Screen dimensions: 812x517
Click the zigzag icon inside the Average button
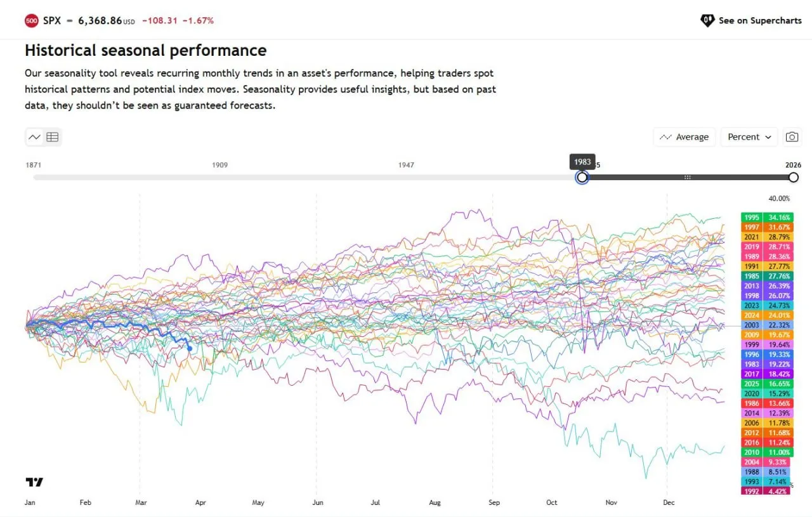point(665,136)
